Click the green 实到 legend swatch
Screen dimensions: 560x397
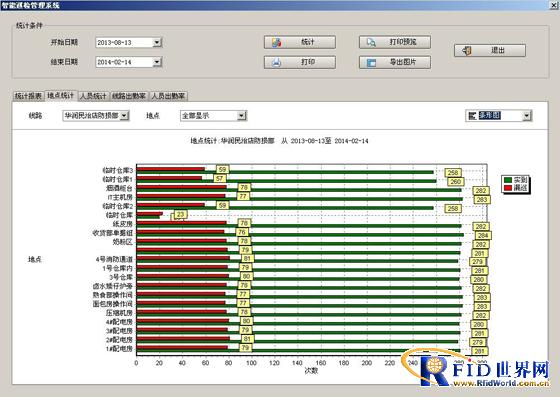(x=508, y=180)
